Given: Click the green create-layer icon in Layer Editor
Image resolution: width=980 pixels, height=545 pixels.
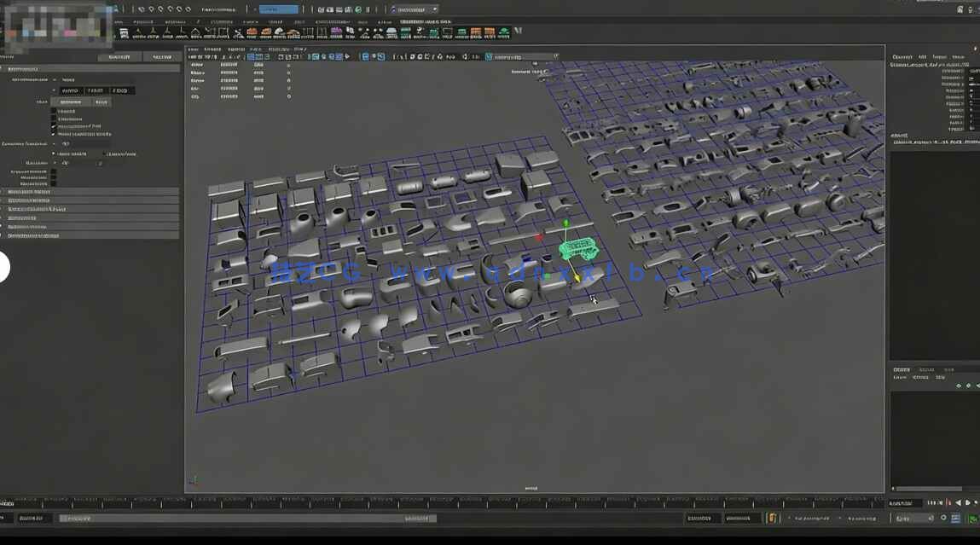Looking at the screenshot, I should pos(969,386).
